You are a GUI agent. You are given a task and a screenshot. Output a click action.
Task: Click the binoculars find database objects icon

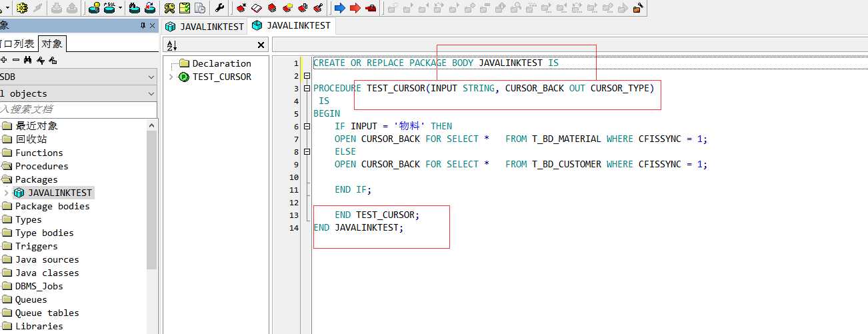click(x=135, y=8)
